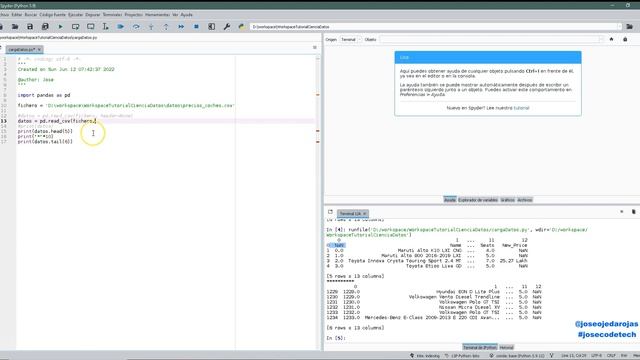Save the current file with floppy icon
The image size is (640, 360).
[30, 27]
